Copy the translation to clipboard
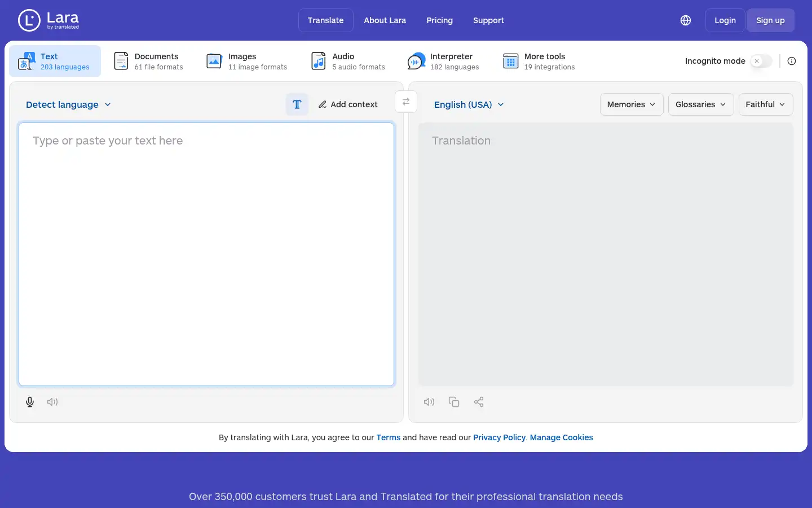812x508 pixels. tap(454, 402)
